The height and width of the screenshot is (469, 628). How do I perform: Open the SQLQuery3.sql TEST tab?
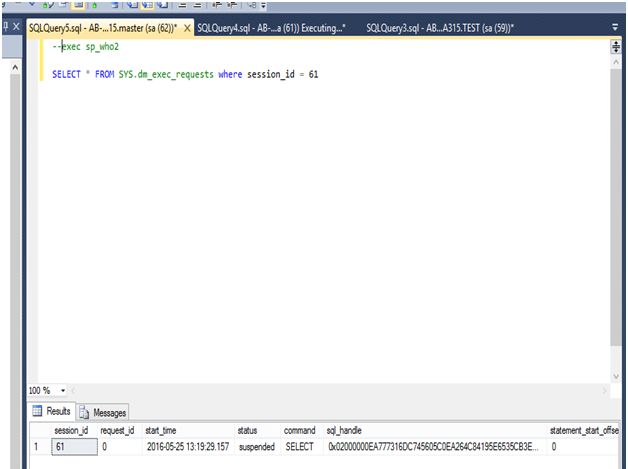click(440, 28)
